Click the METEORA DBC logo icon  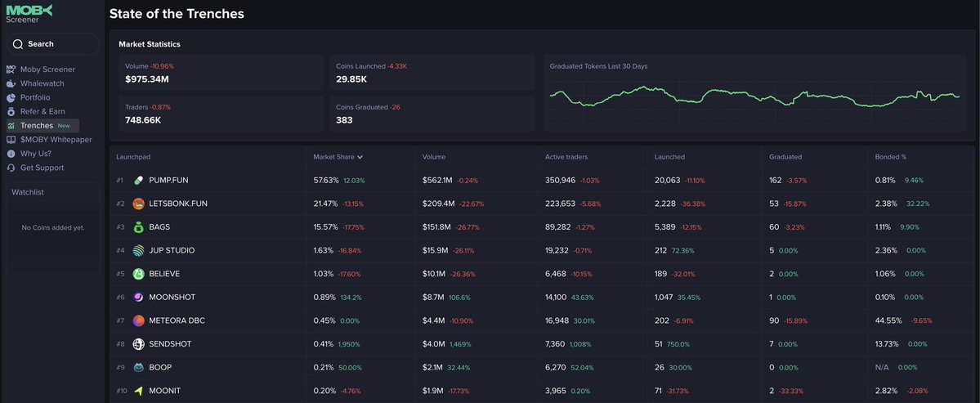pyautogui.click(x=138, y=320)
